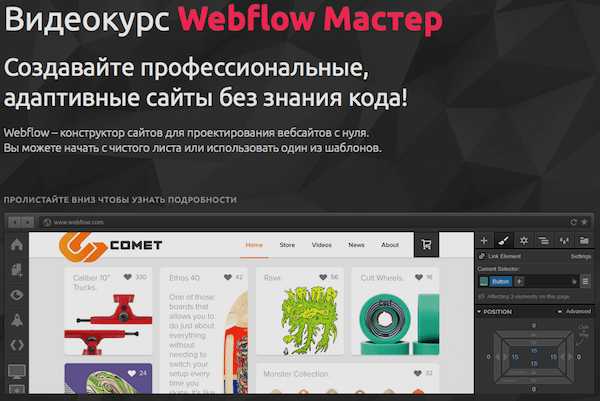Click the right margin value 0
600x401 pixels.
coord(579,357)
